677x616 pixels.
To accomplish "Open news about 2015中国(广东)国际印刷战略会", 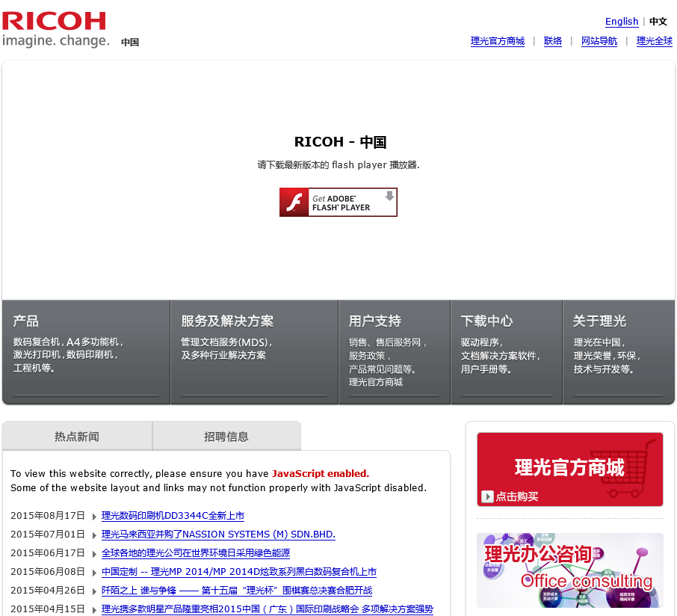I will point(268,609).
